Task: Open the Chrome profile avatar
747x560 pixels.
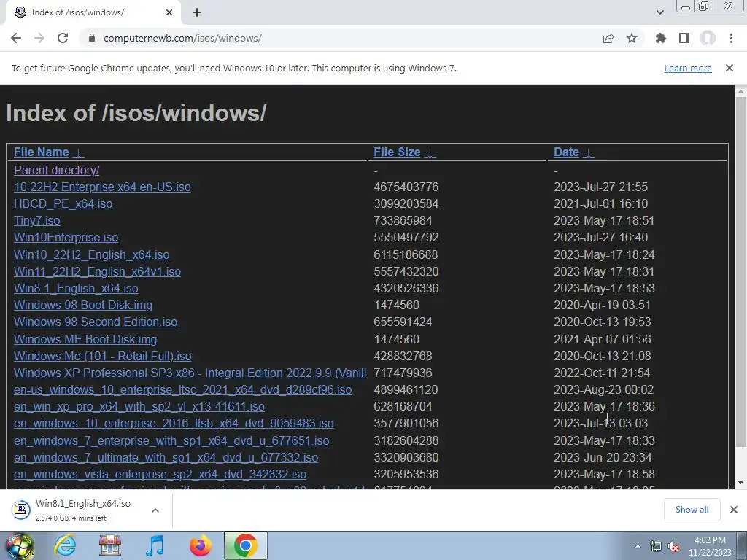Action: [x=708, y=38]
